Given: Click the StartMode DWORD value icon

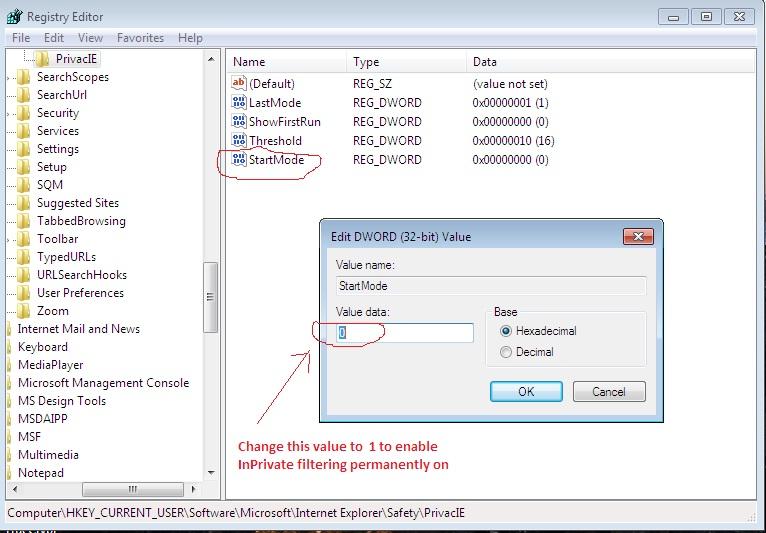Looking at the screenshot, I should click(x=238, y=159).
